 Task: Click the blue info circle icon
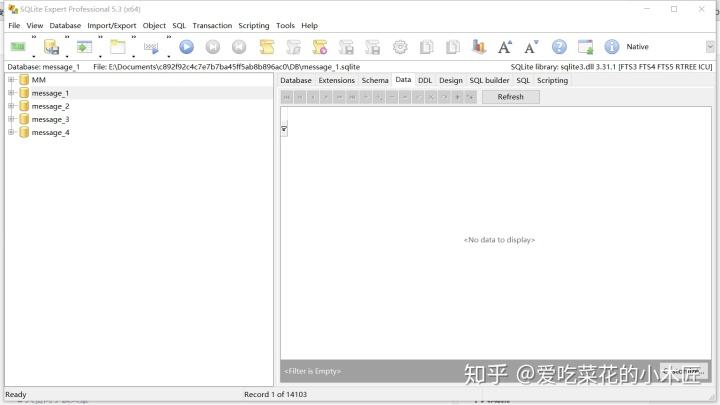612,47
